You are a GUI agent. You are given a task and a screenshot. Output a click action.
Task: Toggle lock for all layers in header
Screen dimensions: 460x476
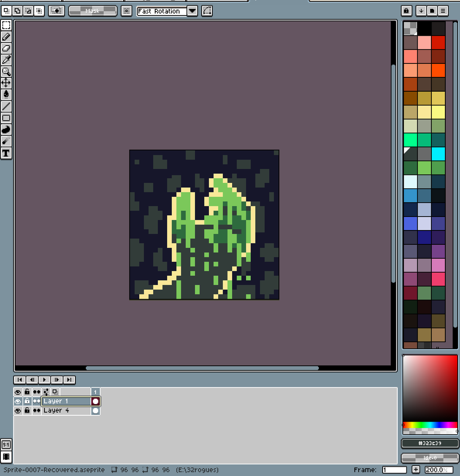coord(27,392)
